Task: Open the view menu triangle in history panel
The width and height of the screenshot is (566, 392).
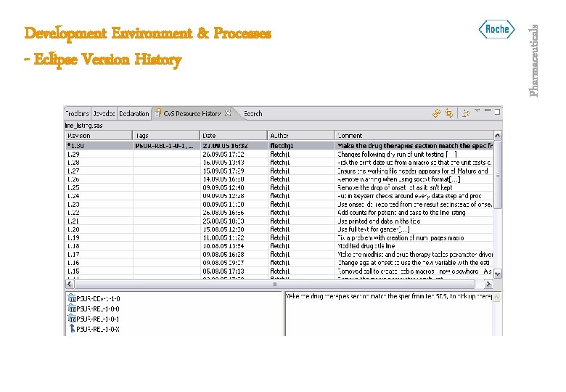Action: point(477,110)
